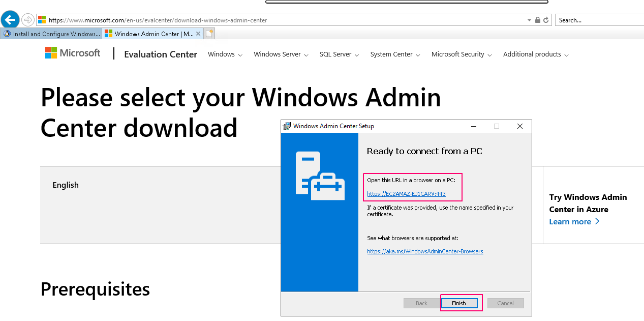Viewport: 644px width, 321px height.
Task: Open a new browser tab
Action: coord(209,34)
